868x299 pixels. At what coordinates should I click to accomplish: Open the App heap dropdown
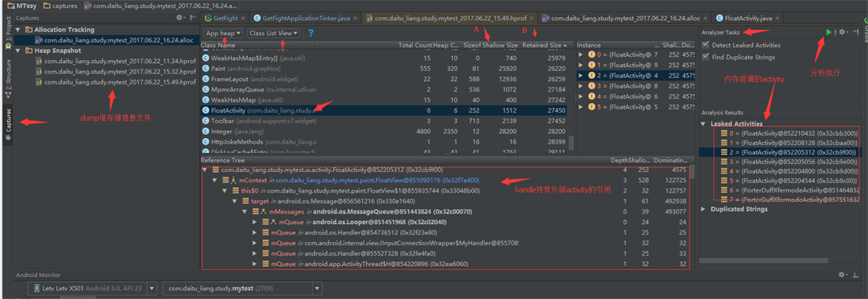coord(223,33)
